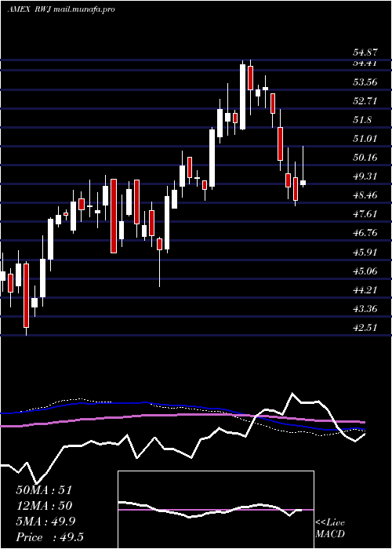Click the 50.16 price label

point(365,158)
